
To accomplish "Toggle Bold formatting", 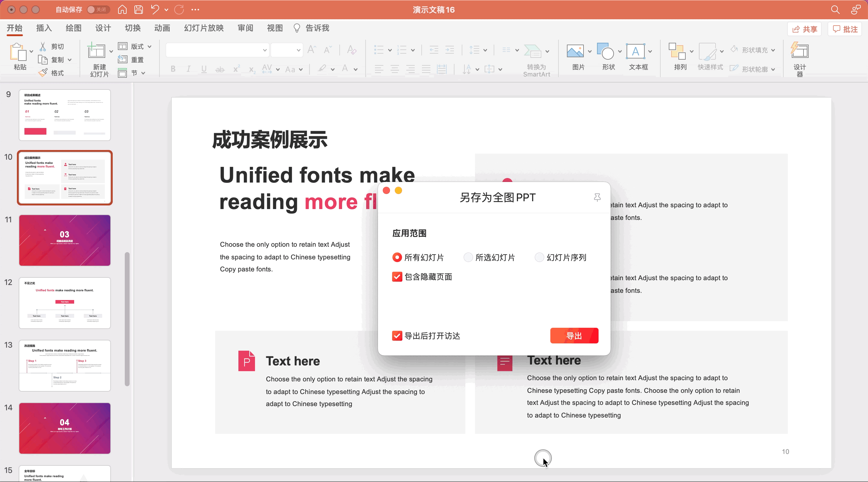I will (x=173, y=69).
